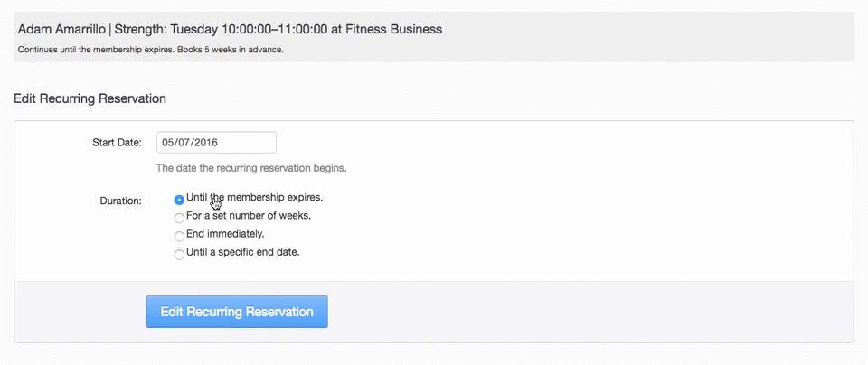Screen dimensions: 868x365
Task: Click the 'Start Date:' field label
Action: pos(117,143)
